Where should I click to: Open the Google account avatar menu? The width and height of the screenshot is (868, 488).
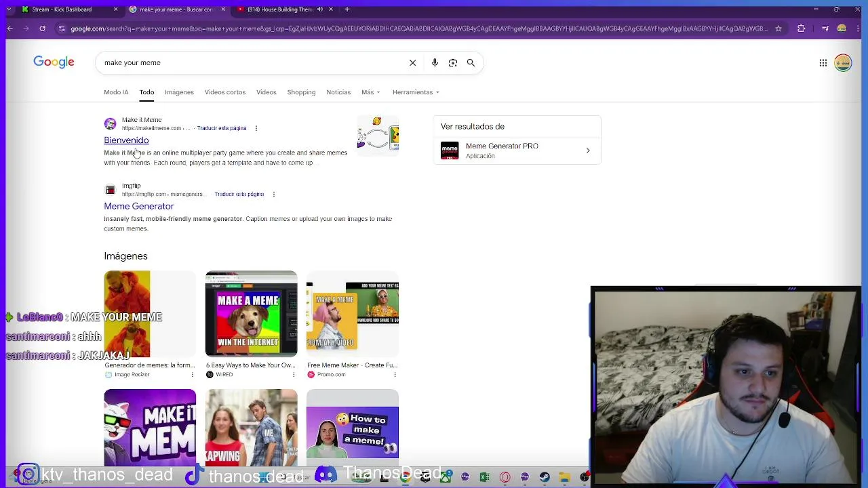tap(843, 63)
